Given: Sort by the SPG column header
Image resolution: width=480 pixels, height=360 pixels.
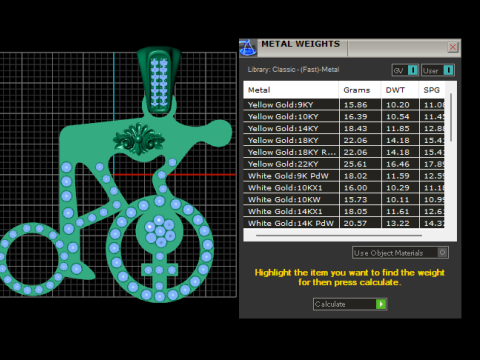Looking at the screenshot, I should tap(432, 90).
